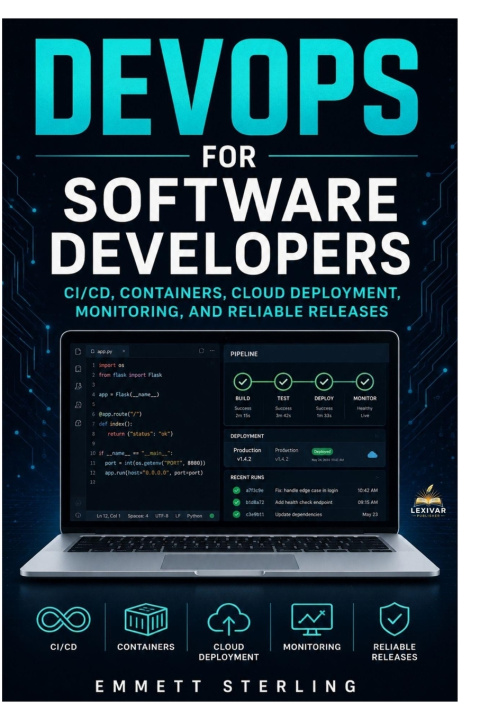Click the Cloud Deployment upload cloud icon
Screen dimensions: 480x720
pyautogui.click(x=229, y=619)
